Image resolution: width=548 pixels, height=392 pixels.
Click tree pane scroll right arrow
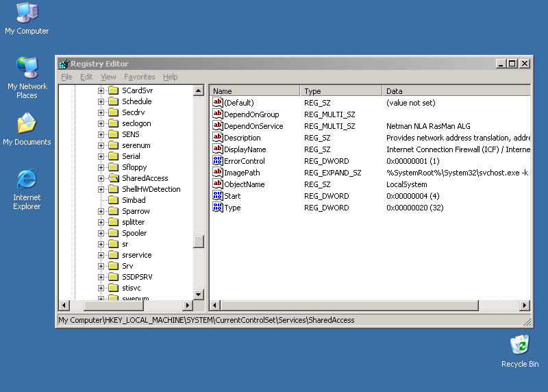click(x=188, y=305)
